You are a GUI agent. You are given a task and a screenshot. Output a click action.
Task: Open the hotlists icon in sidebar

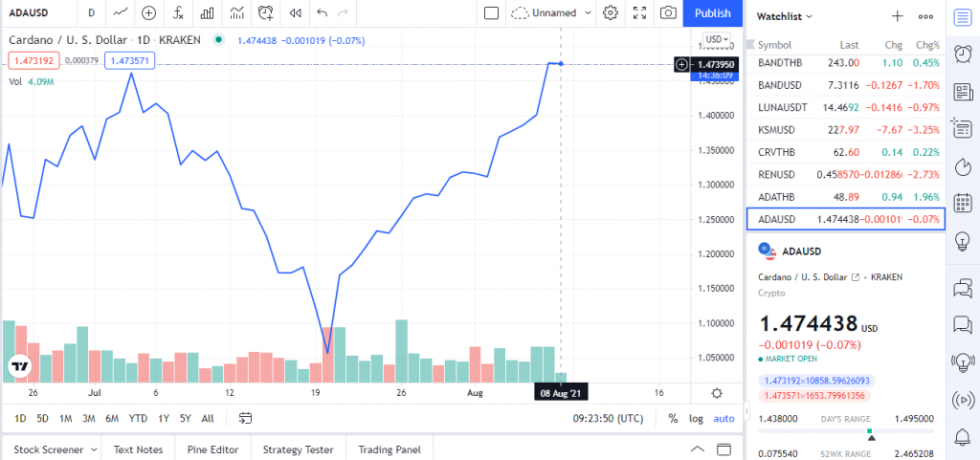click(963, 166)
